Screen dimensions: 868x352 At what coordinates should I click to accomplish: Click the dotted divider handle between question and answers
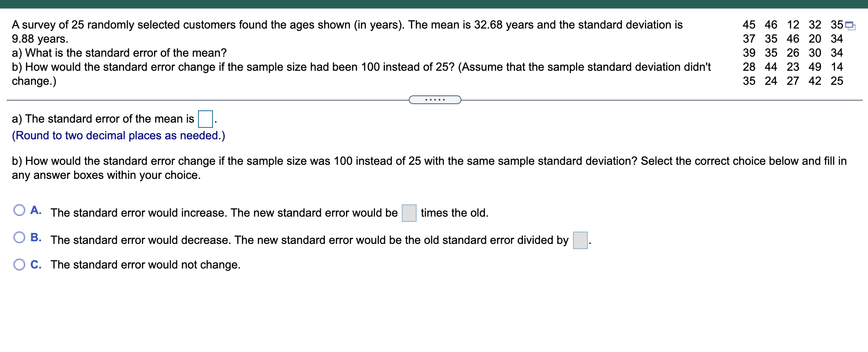click(435, 100)
